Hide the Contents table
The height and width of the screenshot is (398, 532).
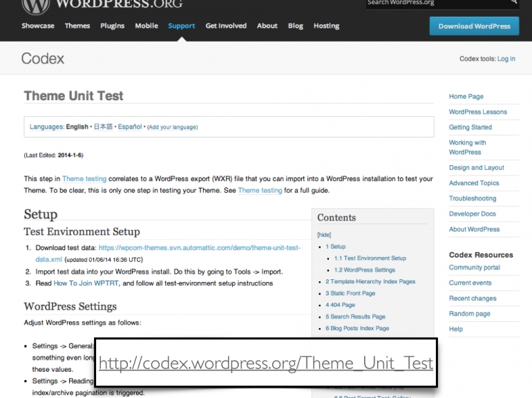[x=324, y=235]
